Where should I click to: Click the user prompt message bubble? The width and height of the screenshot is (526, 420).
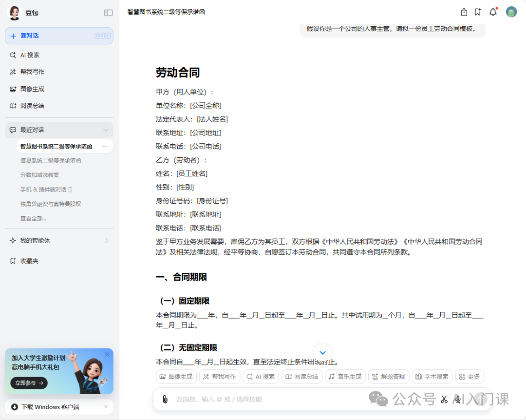[393, 30]
